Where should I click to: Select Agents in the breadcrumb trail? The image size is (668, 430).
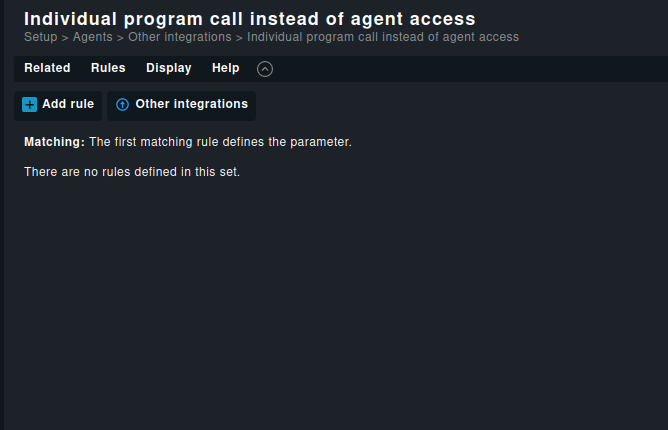(x=93, y=37)
